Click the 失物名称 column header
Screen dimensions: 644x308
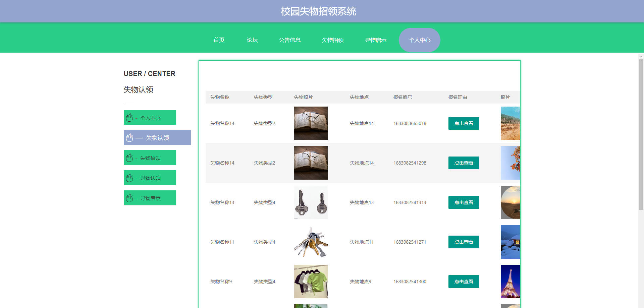click(x=220, y=97)
